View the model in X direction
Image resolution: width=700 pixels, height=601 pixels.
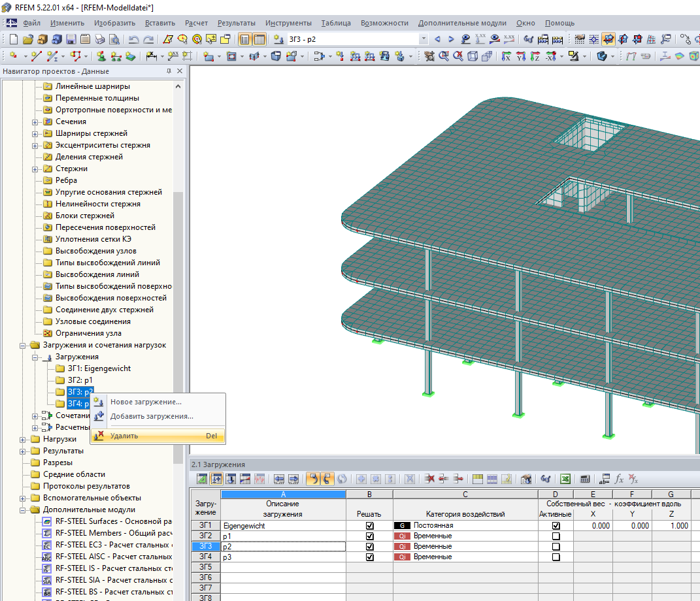507,56
